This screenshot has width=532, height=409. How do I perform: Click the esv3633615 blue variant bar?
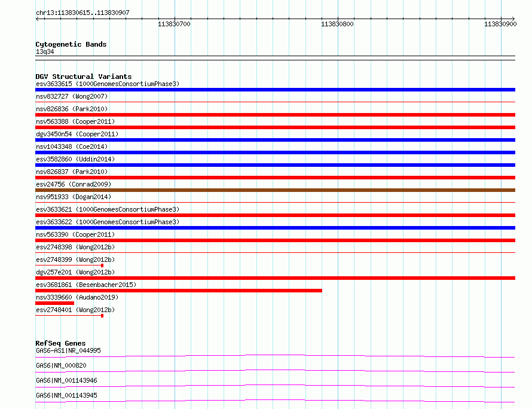click(275, 90)
